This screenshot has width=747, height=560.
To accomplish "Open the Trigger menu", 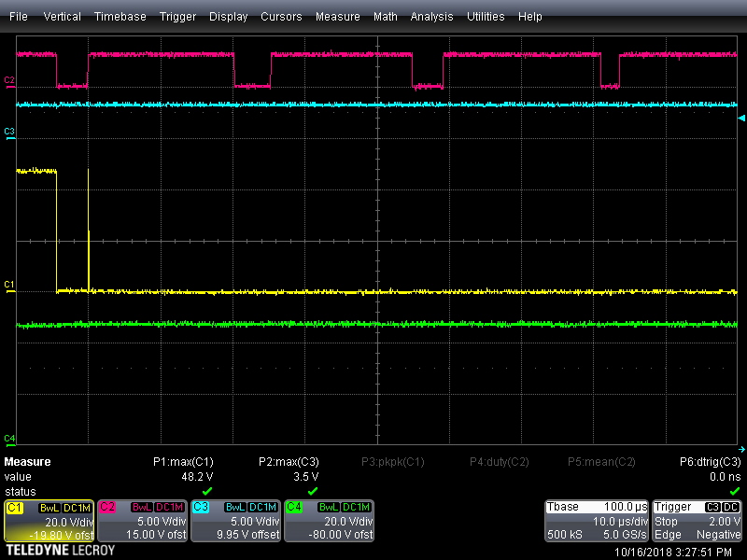I will coord(177,16).
